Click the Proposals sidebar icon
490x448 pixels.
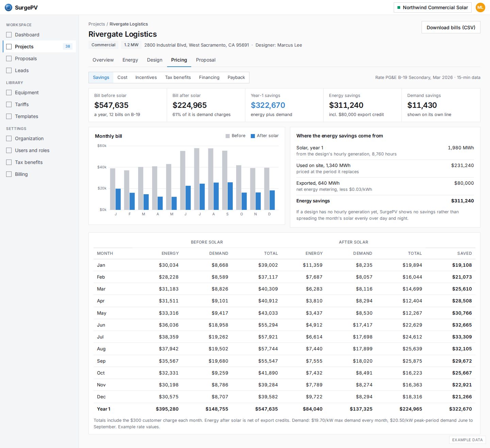[x=9, y=59]
